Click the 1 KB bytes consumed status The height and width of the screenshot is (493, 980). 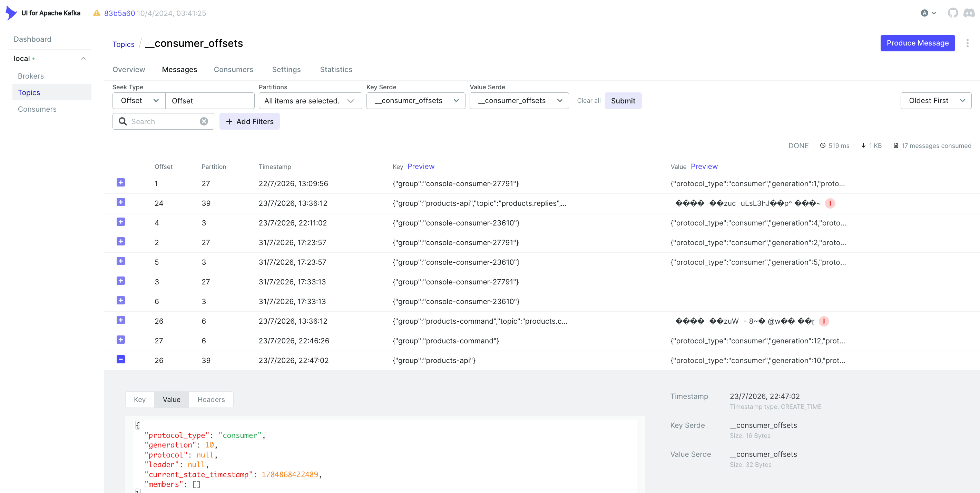(x=872, y=145)
